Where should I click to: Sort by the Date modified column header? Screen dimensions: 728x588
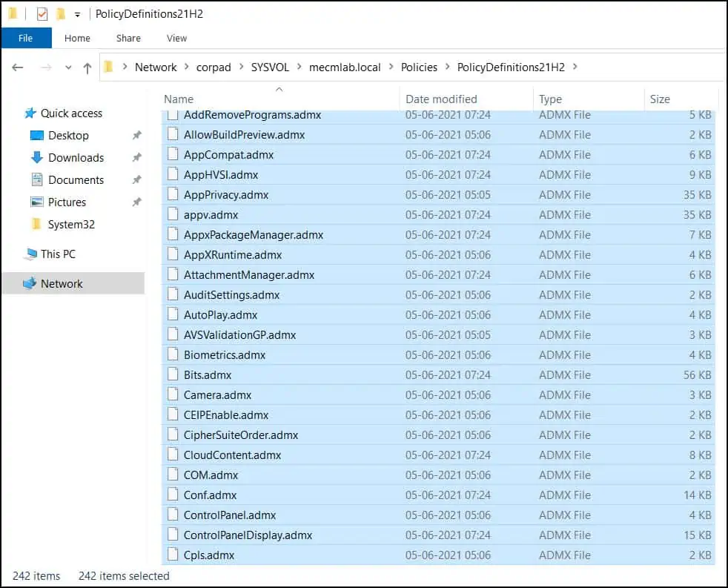440,99
